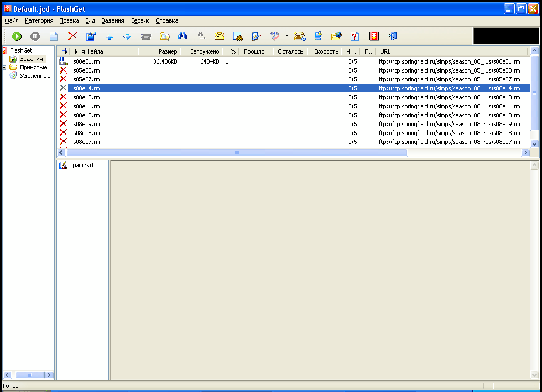
Task: Pause download using the gray pause icon
Action: (35, 36)
